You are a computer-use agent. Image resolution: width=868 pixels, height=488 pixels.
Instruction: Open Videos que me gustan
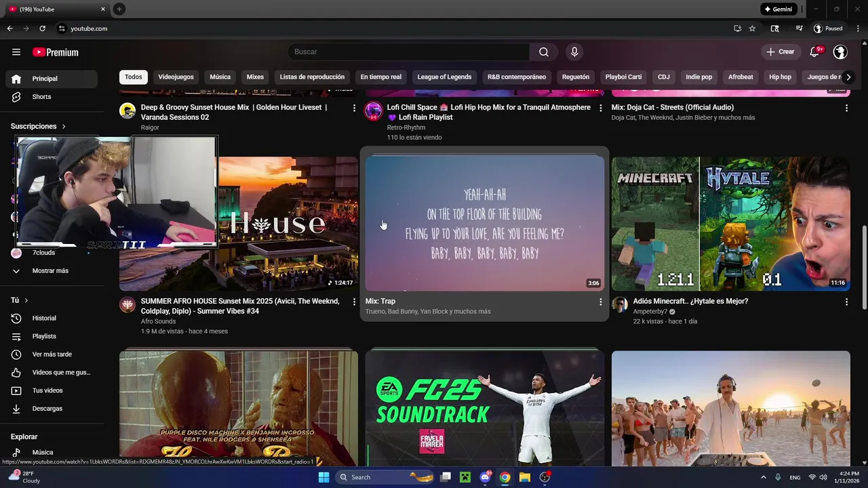pyautogui.click(x=52, y=373)
